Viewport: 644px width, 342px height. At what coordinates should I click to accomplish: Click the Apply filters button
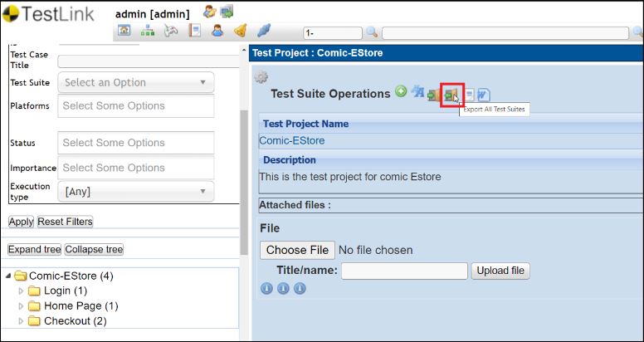(x=21, y=222)
